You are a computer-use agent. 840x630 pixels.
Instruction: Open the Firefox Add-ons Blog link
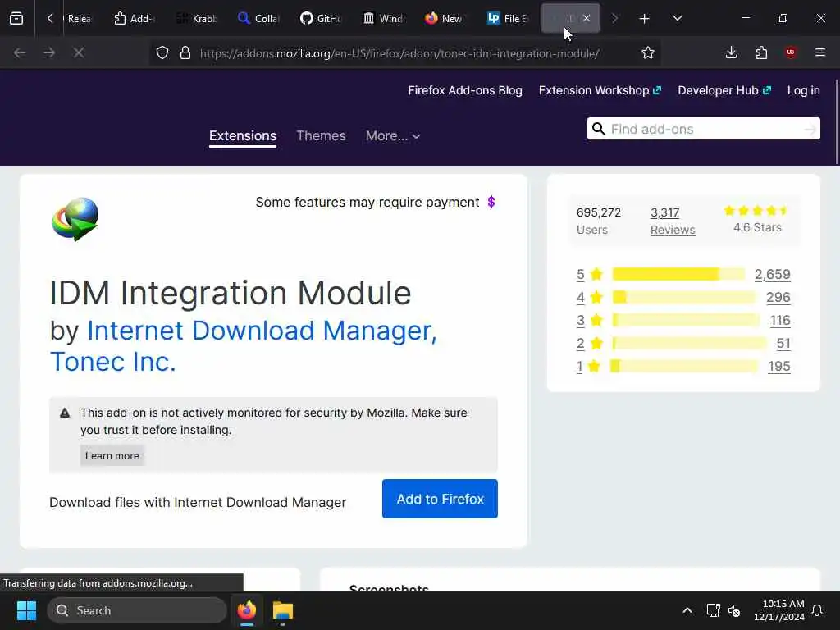pyautogui.click(x=465, y=90)
